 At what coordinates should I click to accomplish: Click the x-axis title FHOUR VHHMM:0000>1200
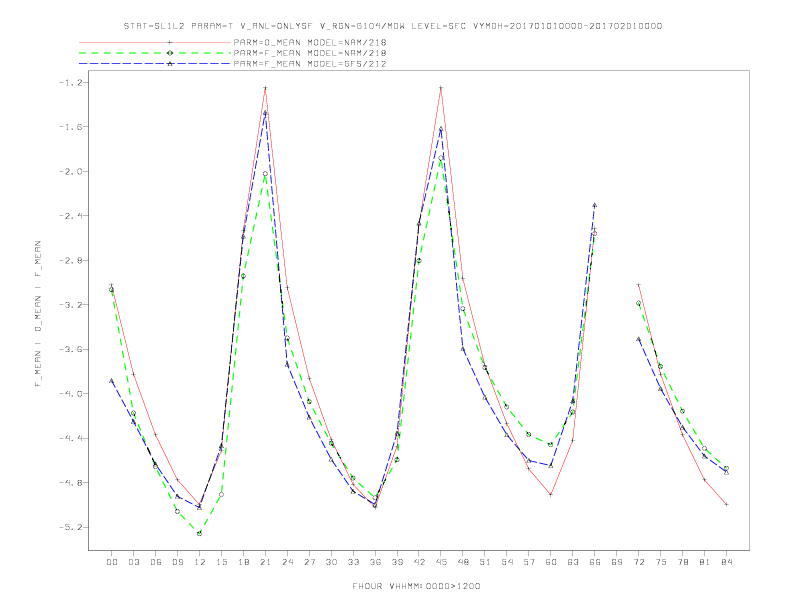pyautogui.click(x=416, y=586)
